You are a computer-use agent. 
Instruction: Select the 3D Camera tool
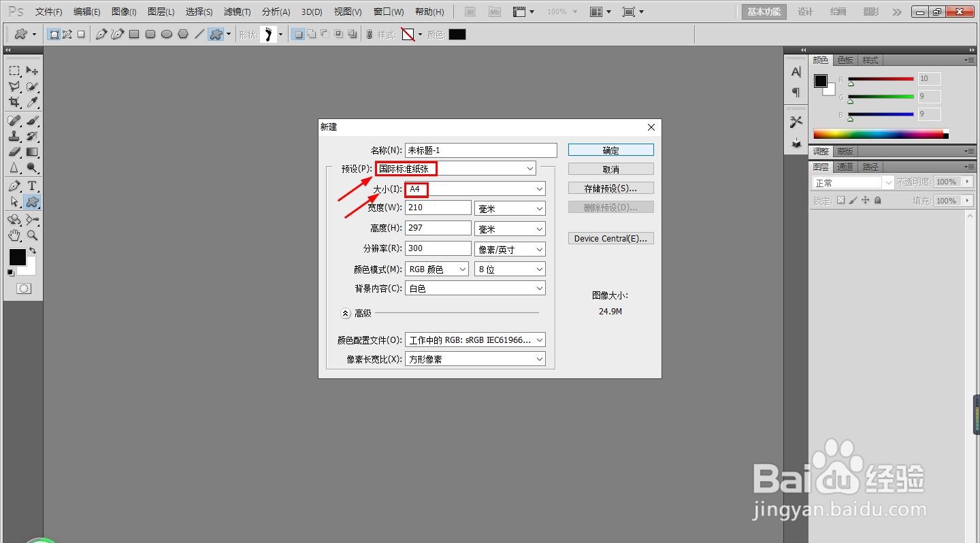(32, 220)
